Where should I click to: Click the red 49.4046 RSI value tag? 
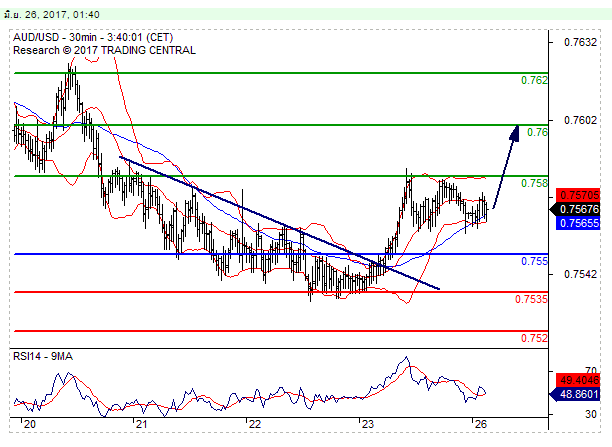pos(579,380)
